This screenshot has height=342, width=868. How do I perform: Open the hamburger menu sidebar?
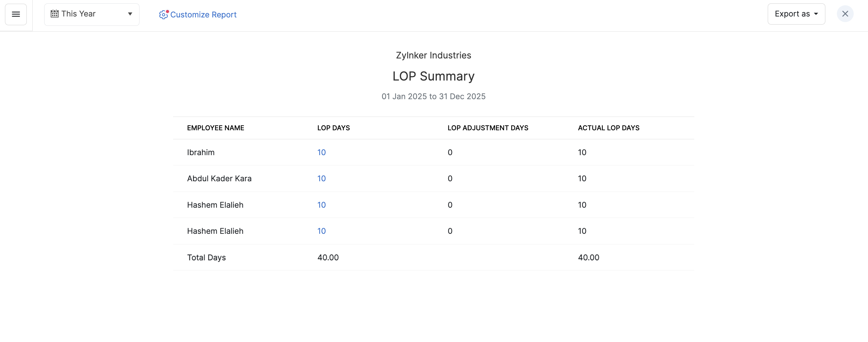[x=16, y=14]
